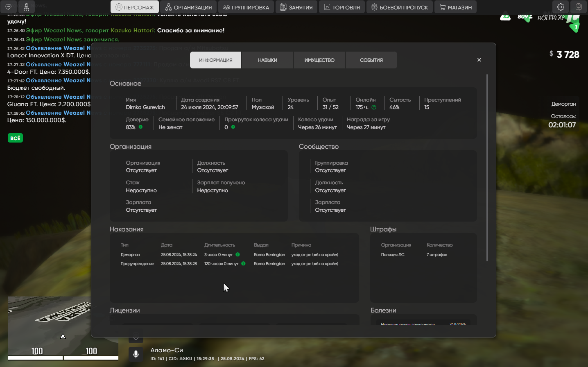The image size is (588, 367).
Task: Click the Наказания section heading
Action: (127, 229)
